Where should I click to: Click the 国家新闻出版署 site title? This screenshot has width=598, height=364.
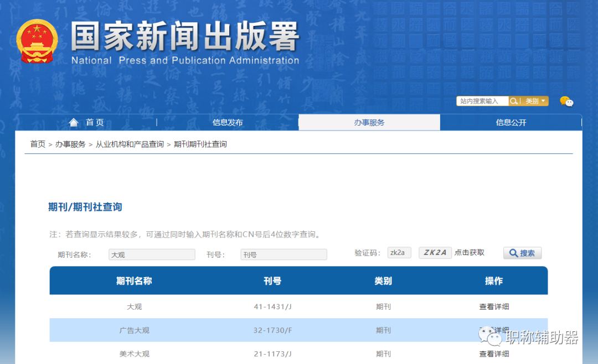click(x=185, y=36)
